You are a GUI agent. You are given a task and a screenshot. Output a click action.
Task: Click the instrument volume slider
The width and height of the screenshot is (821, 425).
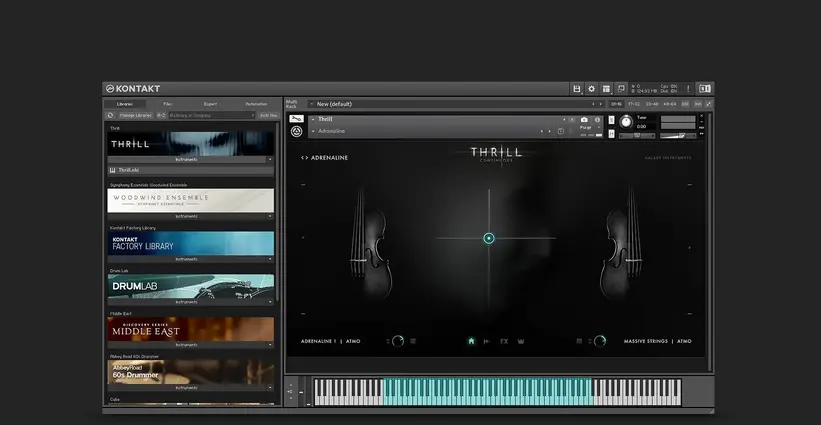click(678, 136)
